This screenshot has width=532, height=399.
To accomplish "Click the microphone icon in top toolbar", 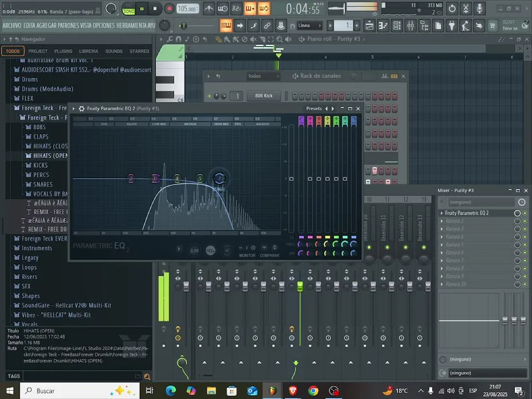I will pyautogui.click(x=479, y=8).
